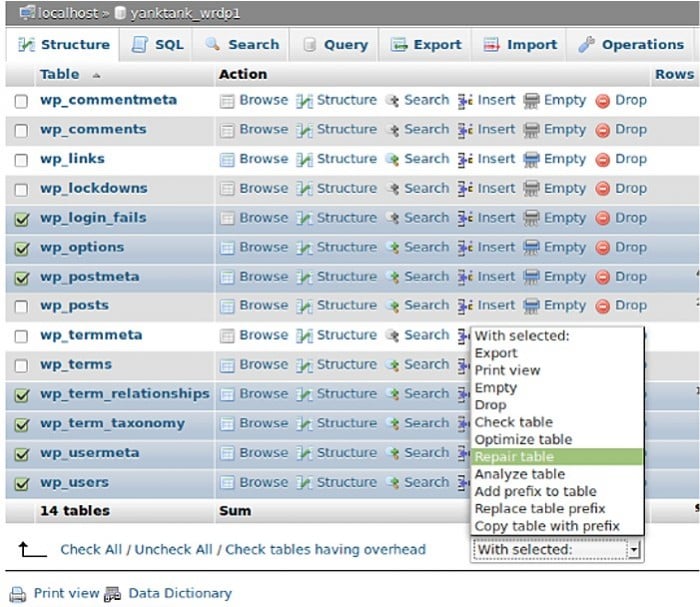Click the Search icon for wp_terms row

click(392, 366)
